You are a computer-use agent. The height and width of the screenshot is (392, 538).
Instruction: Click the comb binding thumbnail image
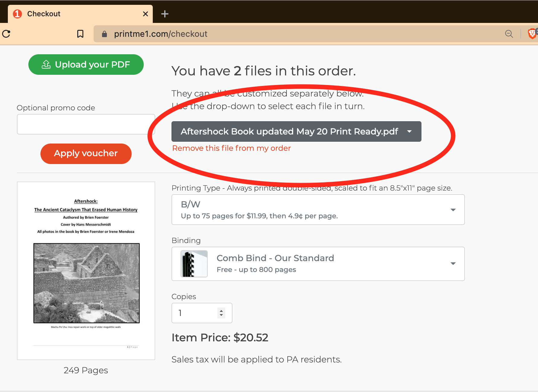194,264
